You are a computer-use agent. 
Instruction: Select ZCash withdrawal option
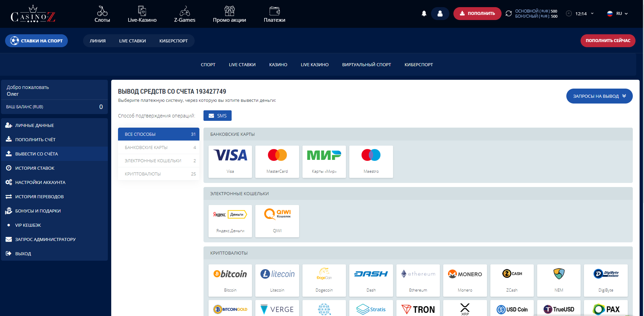(x=512, y=280)
